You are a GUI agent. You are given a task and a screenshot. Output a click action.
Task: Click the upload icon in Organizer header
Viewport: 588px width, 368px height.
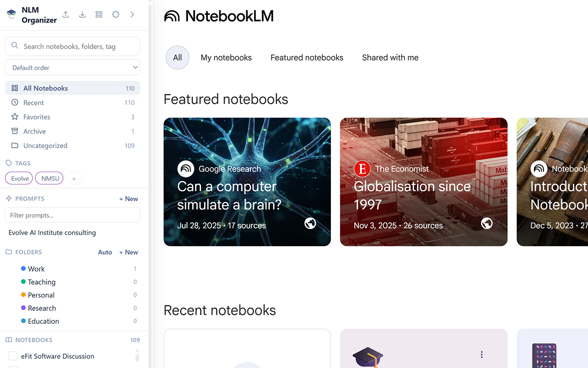66,15
